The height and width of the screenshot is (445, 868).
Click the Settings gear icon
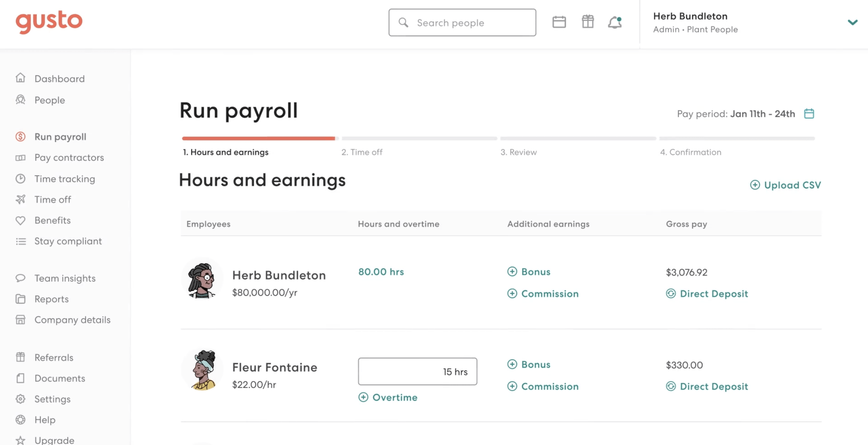point(21,399)
